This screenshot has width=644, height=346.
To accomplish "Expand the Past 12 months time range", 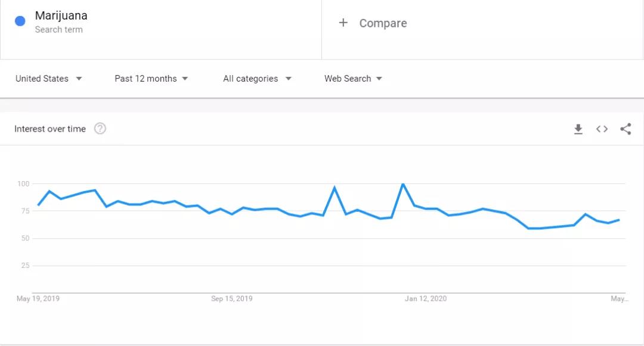I will click(x=151, y=79).
